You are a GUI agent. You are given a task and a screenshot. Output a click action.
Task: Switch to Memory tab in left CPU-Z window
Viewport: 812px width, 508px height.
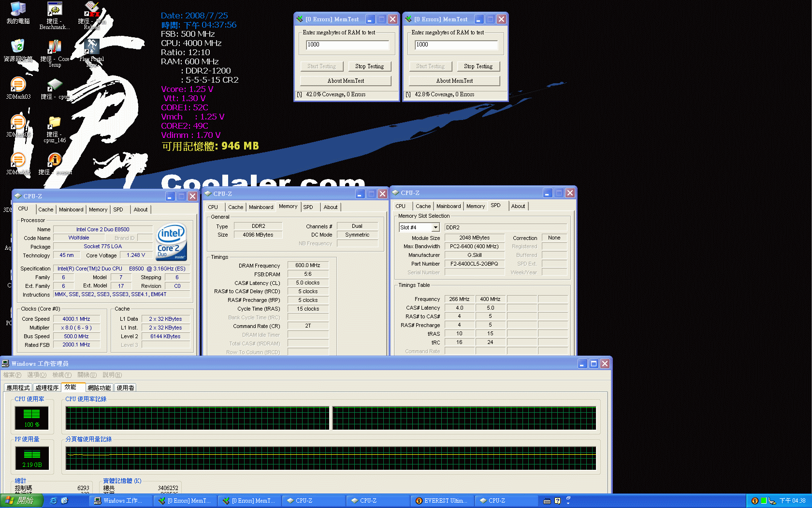pos(98,209)
